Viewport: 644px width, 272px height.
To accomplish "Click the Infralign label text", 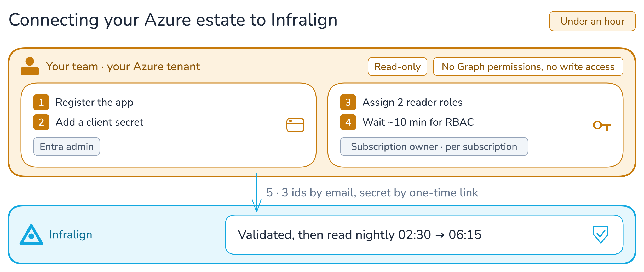I will tap(71, 235).
